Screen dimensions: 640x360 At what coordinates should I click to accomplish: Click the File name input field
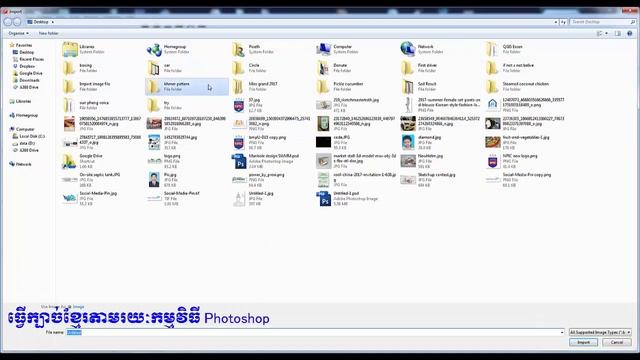313,332
